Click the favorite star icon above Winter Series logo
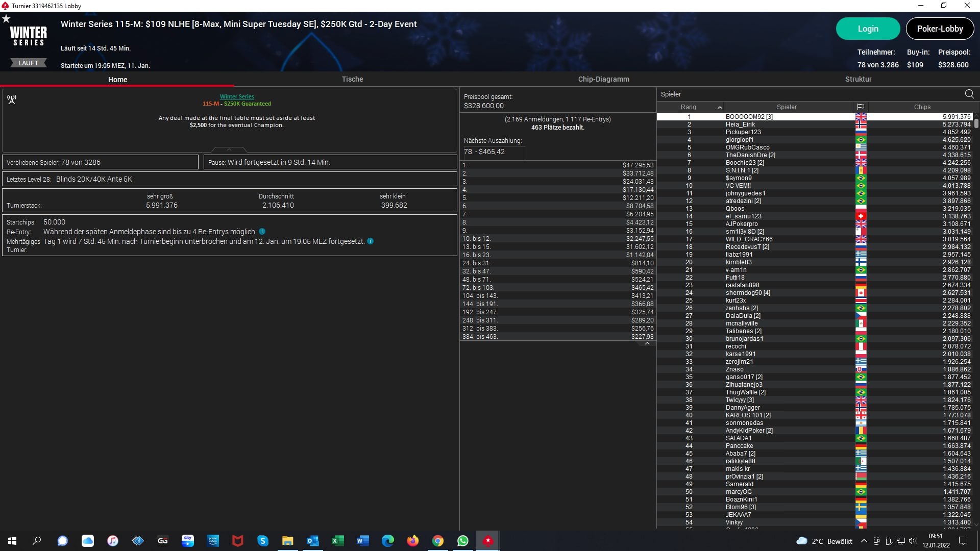980x551 pixels. [6, 19]
